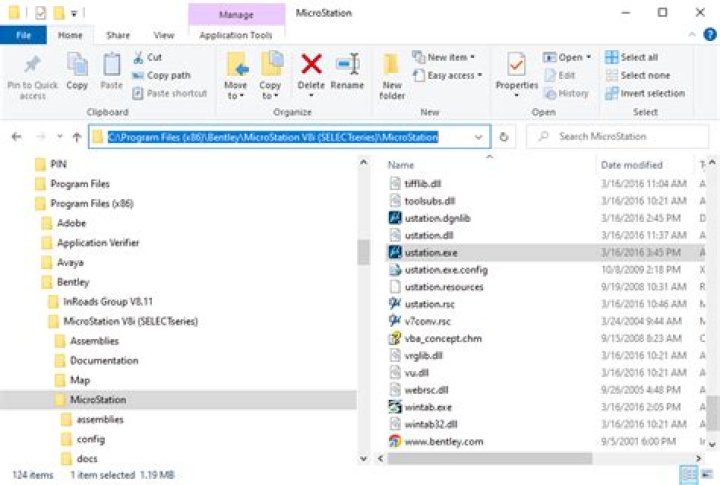Image resolution: width=720 pixels, height=485 pixels.
Task: Select the Avaya folder
Action: [x=62, y=263]
